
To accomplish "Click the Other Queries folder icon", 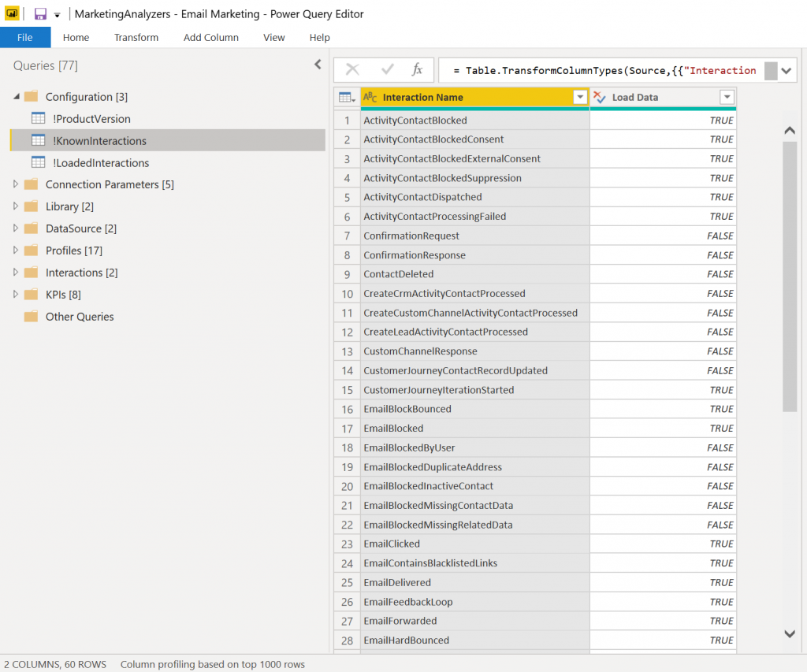I will (x=32, y=316).
